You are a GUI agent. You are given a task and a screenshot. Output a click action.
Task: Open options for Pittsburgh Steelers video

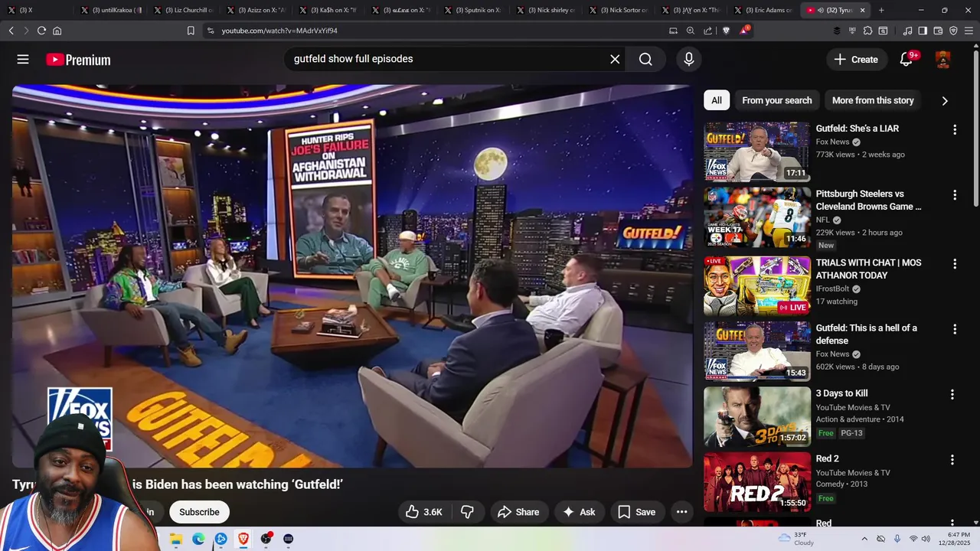954,195
